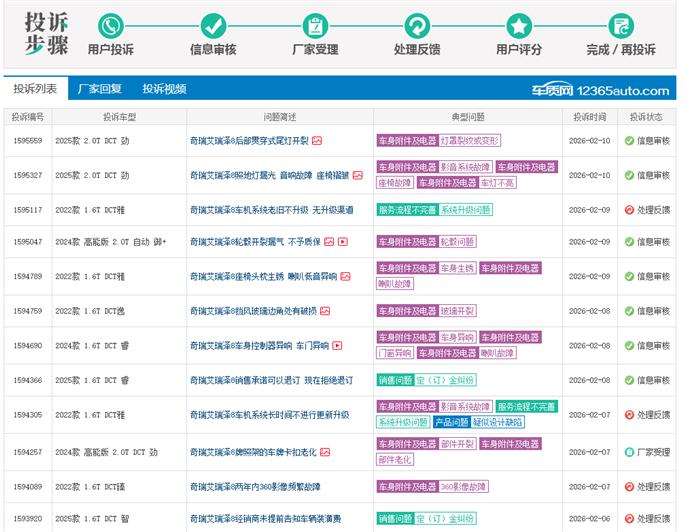Play video icon beside 轮毂开裂漏气 complaint
This screenshot has width=700, height=532.
point(342,242)
